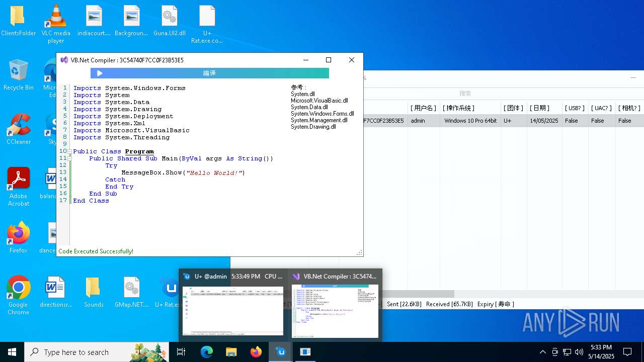Image resolution: width=644 pixels, height=362 pixels.
Task: Select System.Management.dll reference
Action: click(x=319, y=120)
